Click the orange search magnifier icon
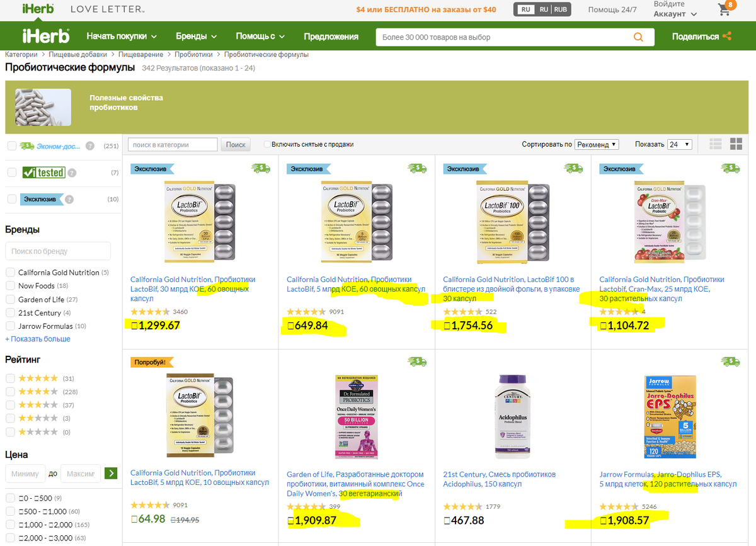Viewport: 756px width, 546px height. point(639,37)
